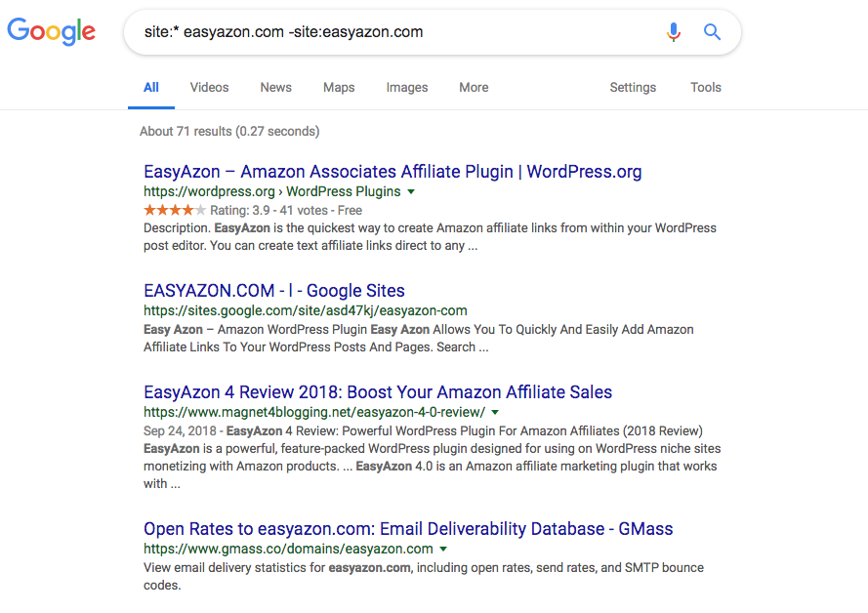Open the More search menu
This screenshot has height=613, width=868.
[474, 87]
